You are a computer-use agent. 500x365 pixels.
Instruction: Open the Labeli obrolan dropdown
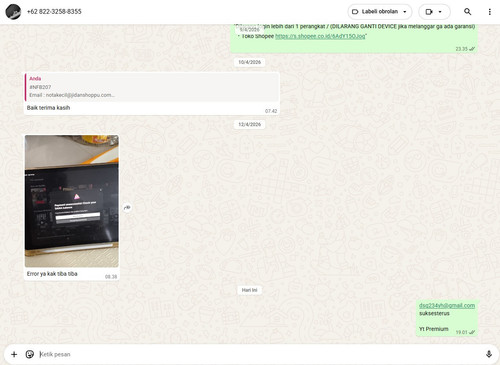pos(380,12)
